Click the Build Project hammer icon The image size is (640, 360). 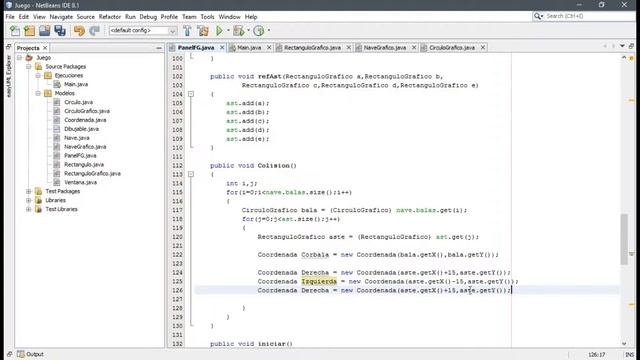(x=187, y=31)
